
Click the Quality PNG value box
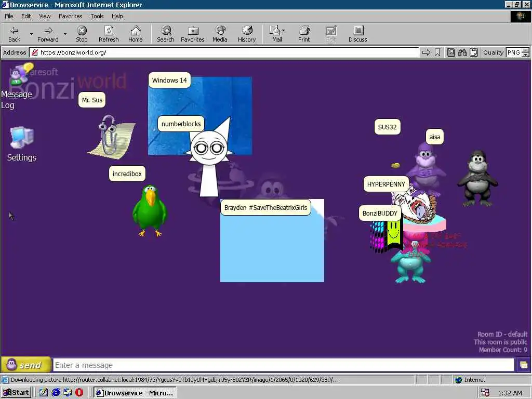tap(514, 52)
